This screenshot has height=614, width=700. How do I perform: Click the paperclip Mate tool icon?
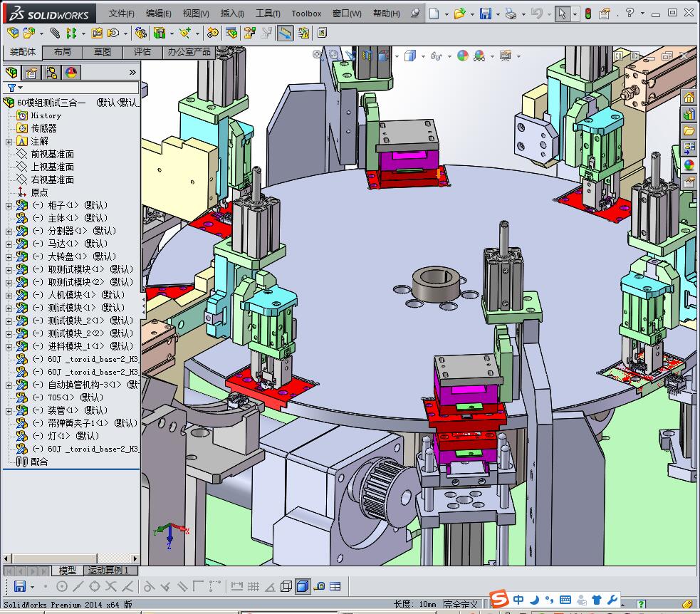point(54,33)
